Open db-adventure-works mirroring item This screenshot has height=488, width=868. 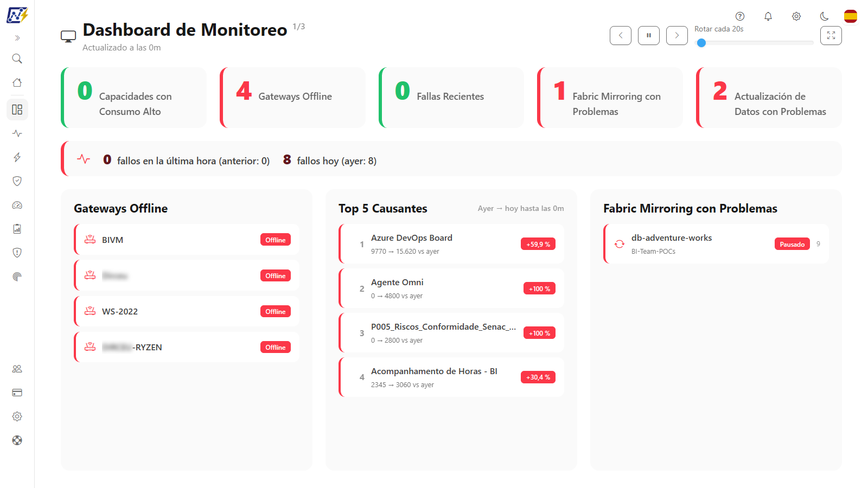(716, 244)
